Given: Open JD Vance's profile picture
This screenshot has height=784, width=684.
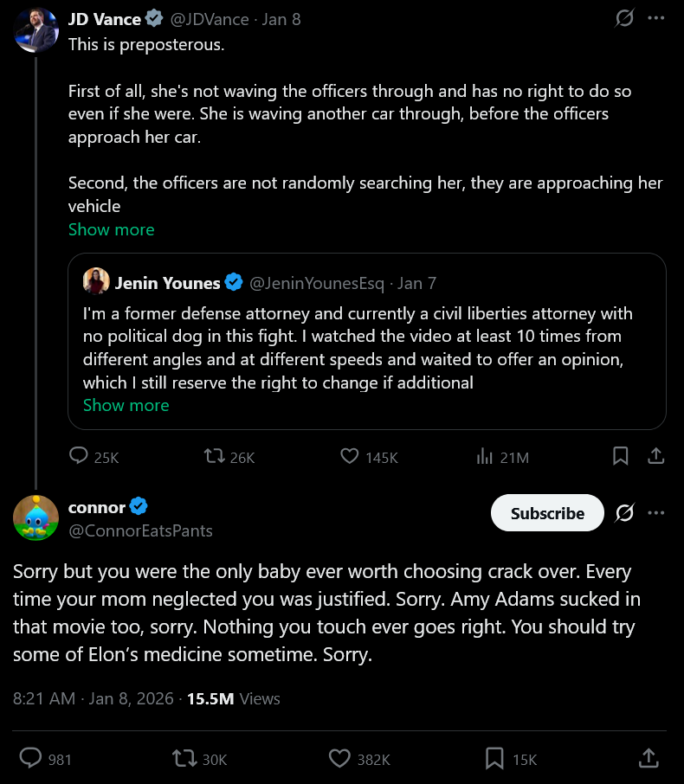Looking at the screenshot, I should 36,30.
